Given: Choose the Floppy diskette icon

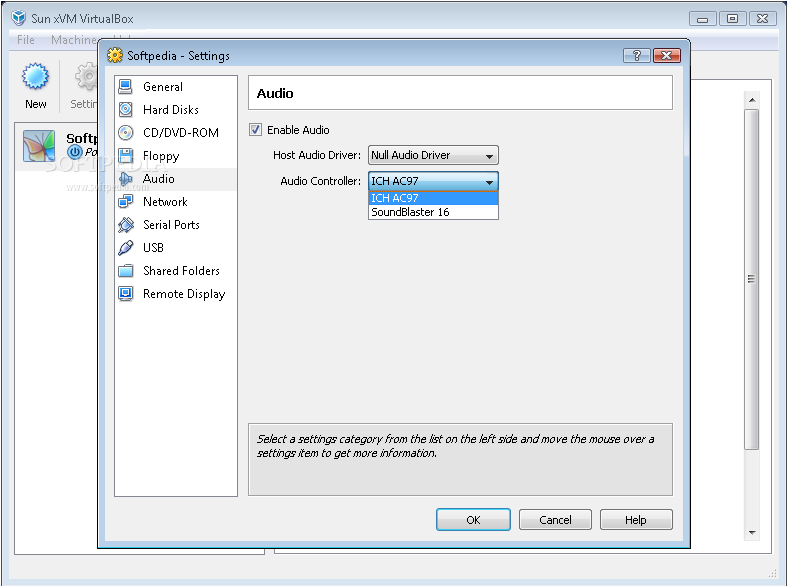Looking at the screenshot, I should tap(125, 156).
